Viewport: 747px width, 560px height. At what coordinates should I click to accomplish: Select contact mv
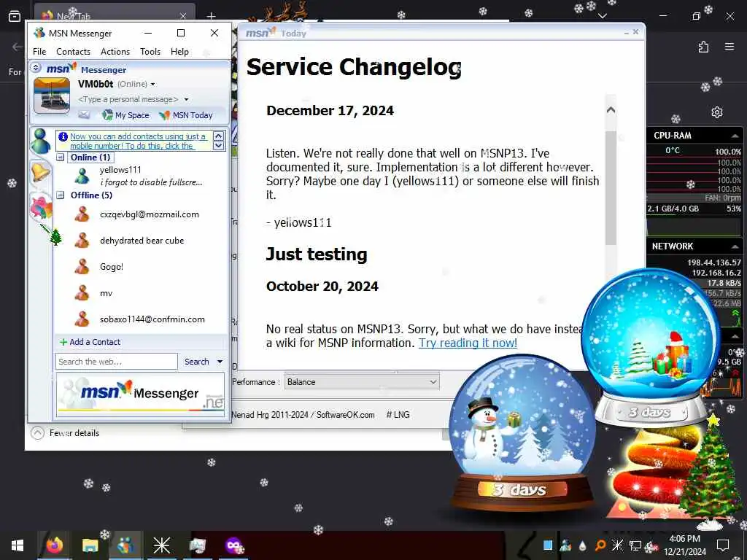[x=106, y=293]
